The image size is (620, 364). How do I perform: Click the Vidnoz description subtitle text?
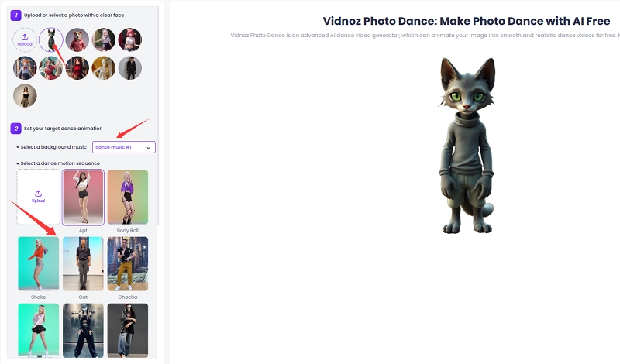click(425, 35)
